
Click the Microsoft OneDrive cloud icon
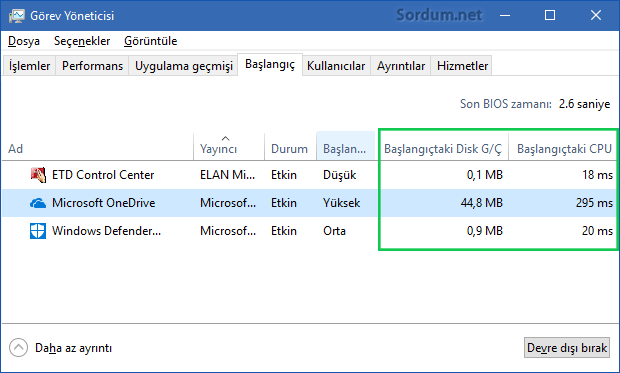coord(38,203)
